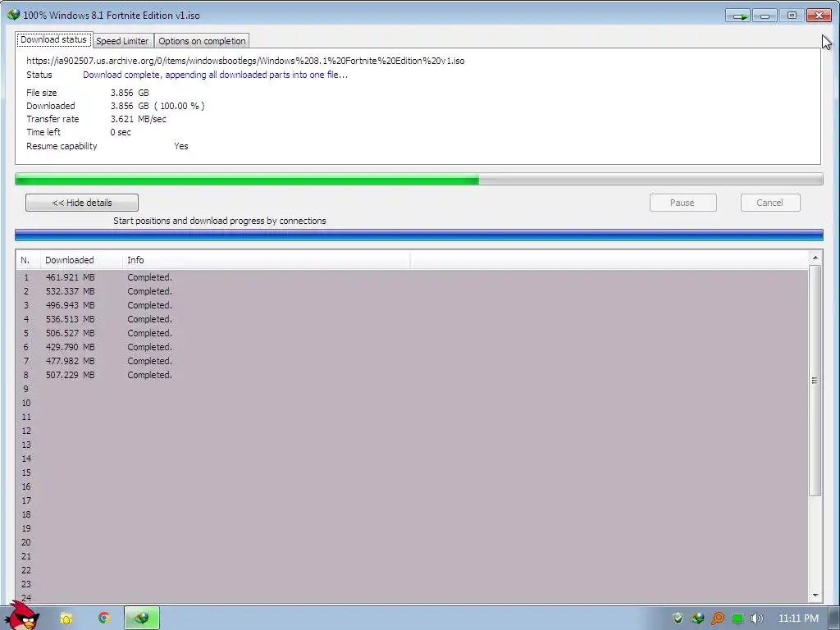Select connection row 7 with 477.982 MB
Image resolution: width=840 pixels, height=630 pixels.
412,361
